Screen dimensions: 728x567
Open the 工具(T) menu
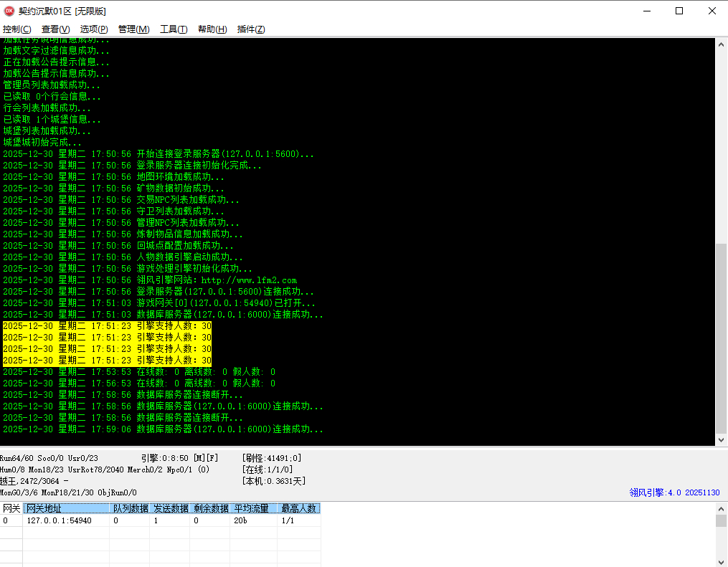[x=173, y=29]
